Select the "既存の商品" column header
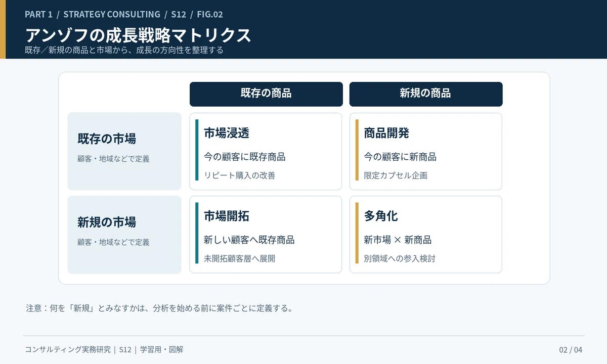The image size is (607, 364). [x=266, y=94]
